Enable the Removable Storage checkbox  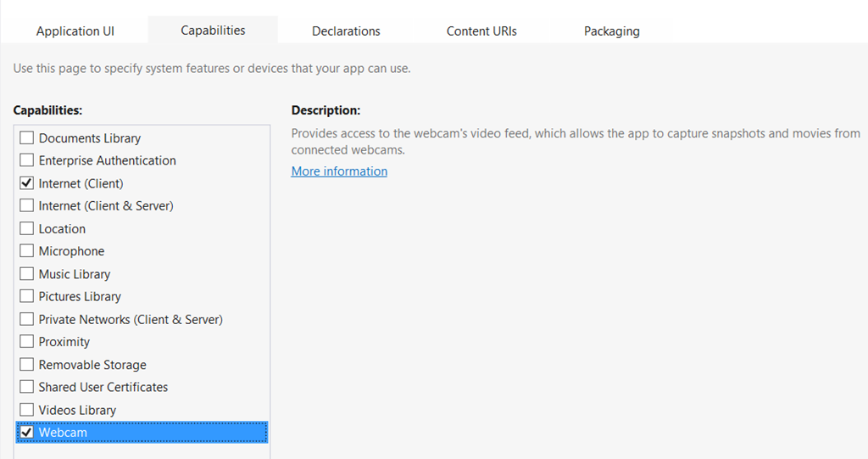27,365
